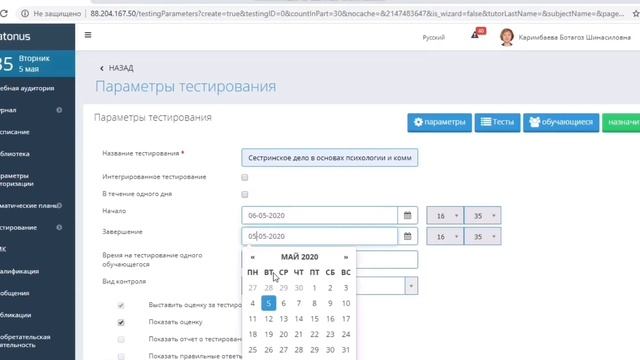Viewport: 640px width, 360px height.
Task: Click the green назначить button
Action: click(621, 122)
